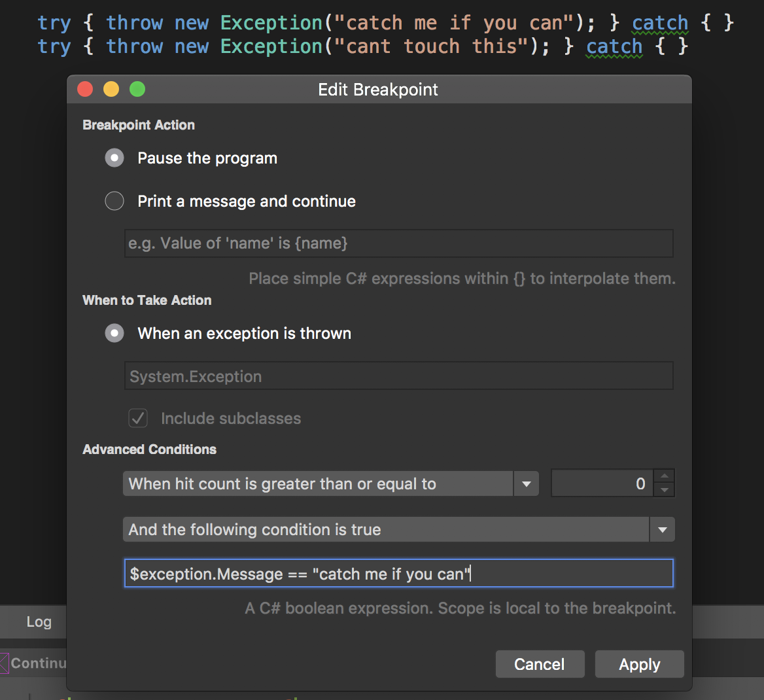Click the print message text field
The height and width of the screenshot is (700, 764).
[398, 243]
